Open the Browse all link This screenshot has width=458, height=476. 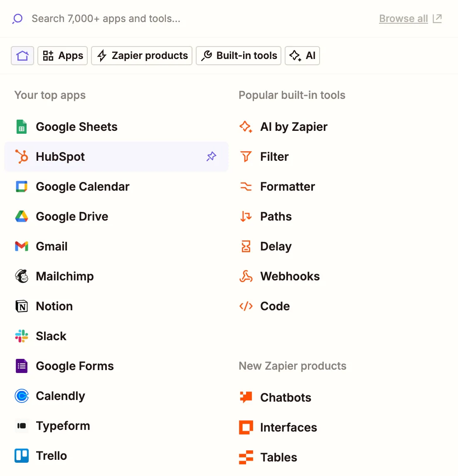click(403, 19)
